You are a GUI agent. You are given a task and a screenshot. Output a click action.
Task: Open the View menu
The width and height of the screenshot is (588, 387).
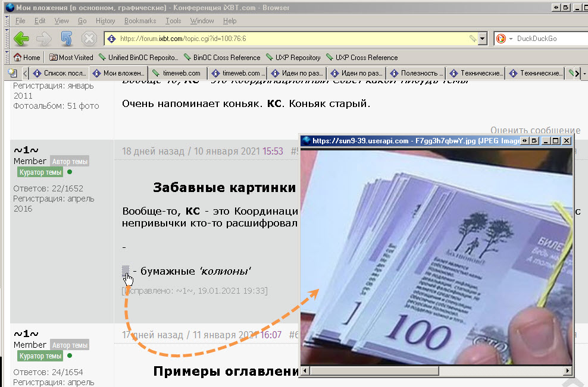coord(61,21)
